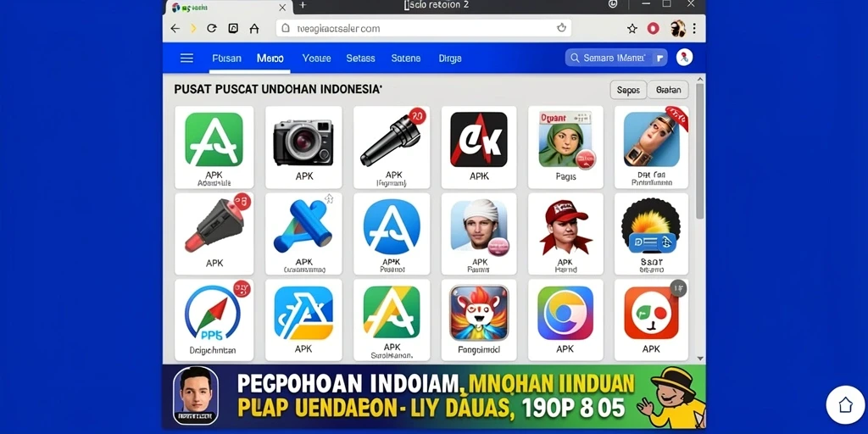
Task: Click the Gratan button
Action: [668, 90]
